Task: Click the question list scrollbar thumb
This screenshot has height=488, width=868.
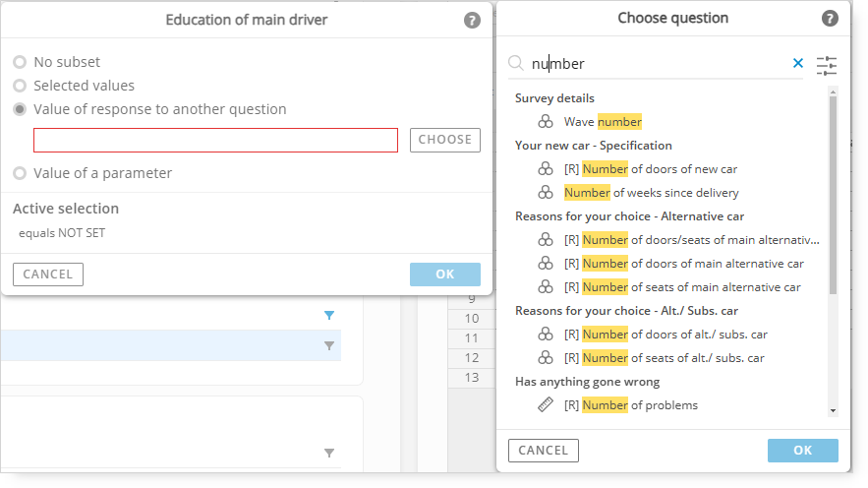Action: (833, 195)
